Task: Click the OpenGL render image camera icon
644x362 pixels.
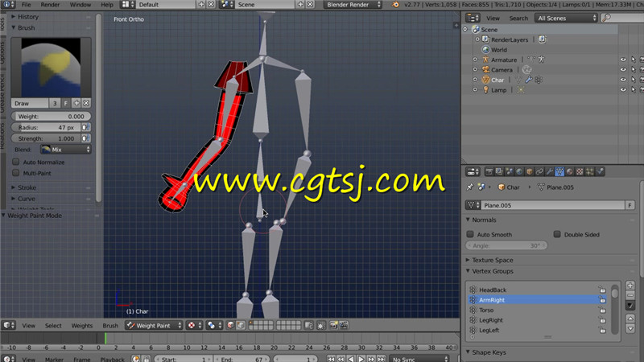Action: click(x=333, y=326)
